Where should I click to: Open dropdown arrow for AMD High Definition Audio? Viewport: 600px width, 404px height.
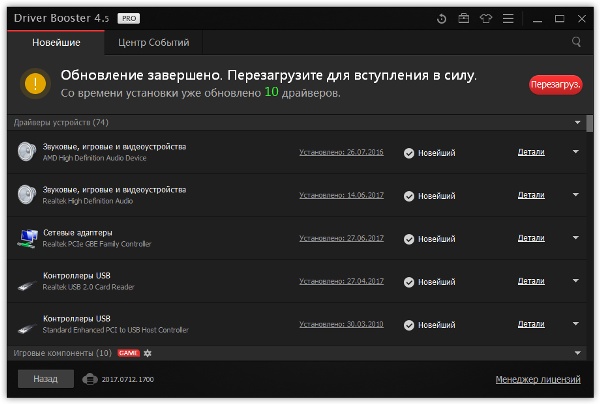pos(576,152)
